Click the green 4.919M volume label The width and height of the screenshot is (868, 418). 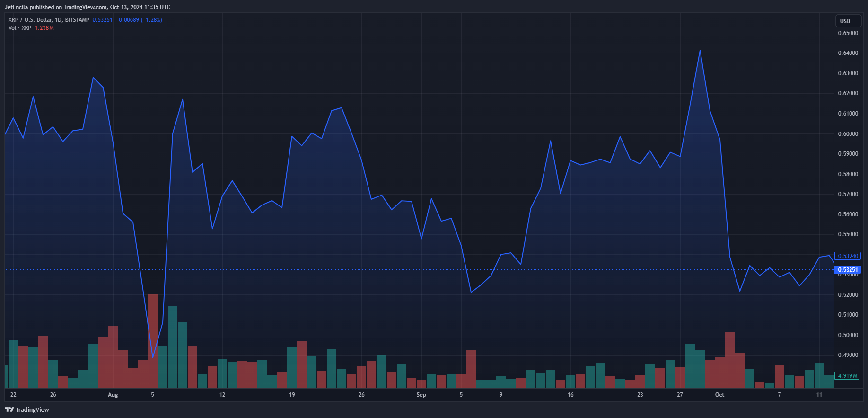[x=847, y=376]
